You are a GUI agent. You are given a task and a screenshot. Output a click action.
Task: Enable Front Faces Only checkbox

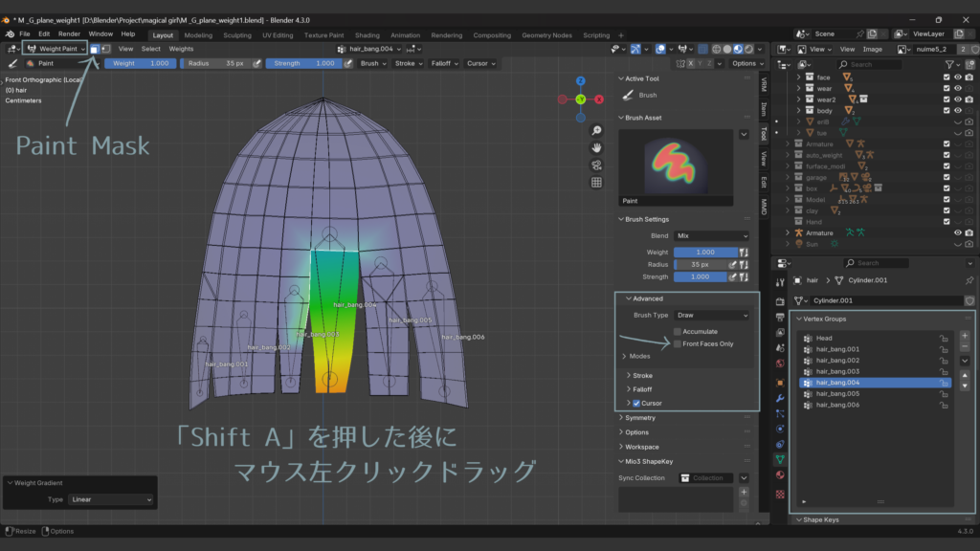[678, 343]
